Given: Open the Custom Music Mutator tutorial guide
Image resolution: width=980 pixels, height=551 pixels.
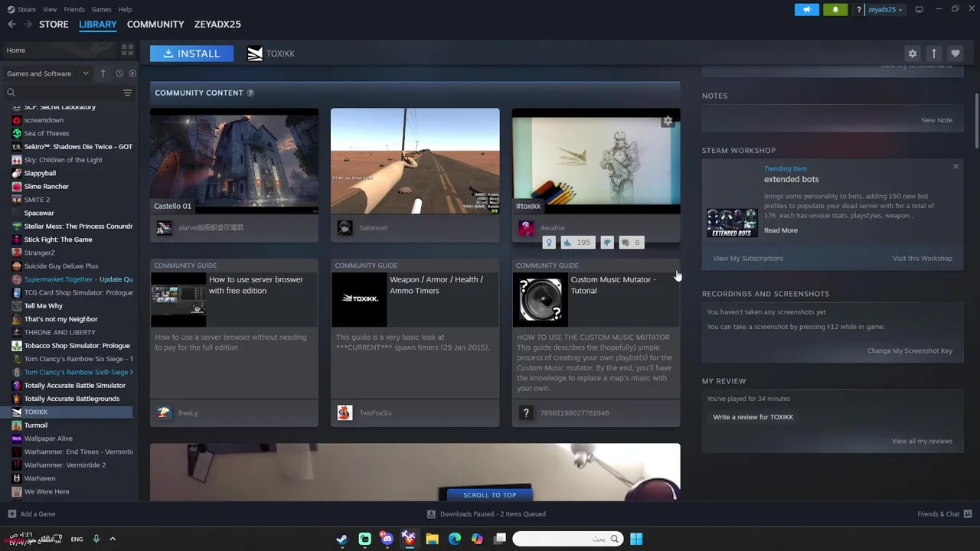Looking at the screenshot, I should [596, 342].
